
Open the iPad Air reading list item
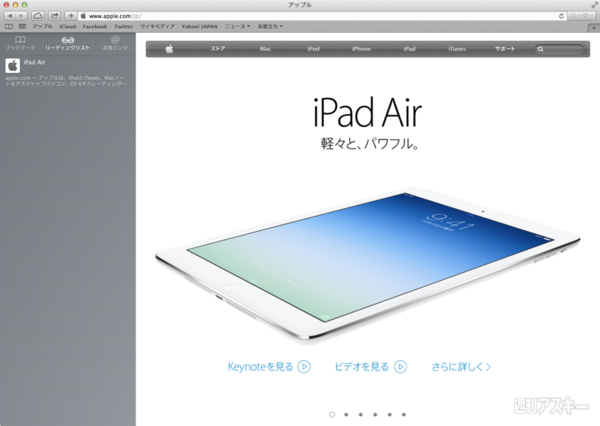point(68,72)
